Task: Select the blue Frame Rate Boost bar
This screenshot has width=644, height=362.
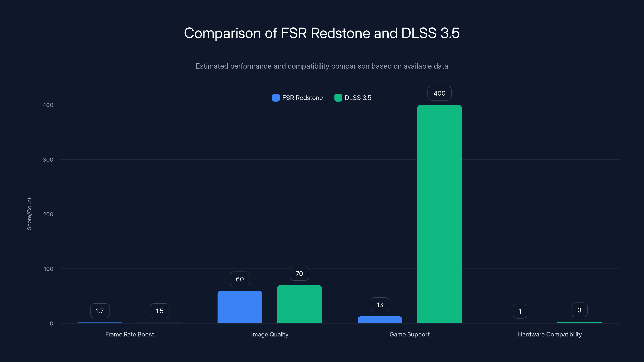Action: point(100,323)
